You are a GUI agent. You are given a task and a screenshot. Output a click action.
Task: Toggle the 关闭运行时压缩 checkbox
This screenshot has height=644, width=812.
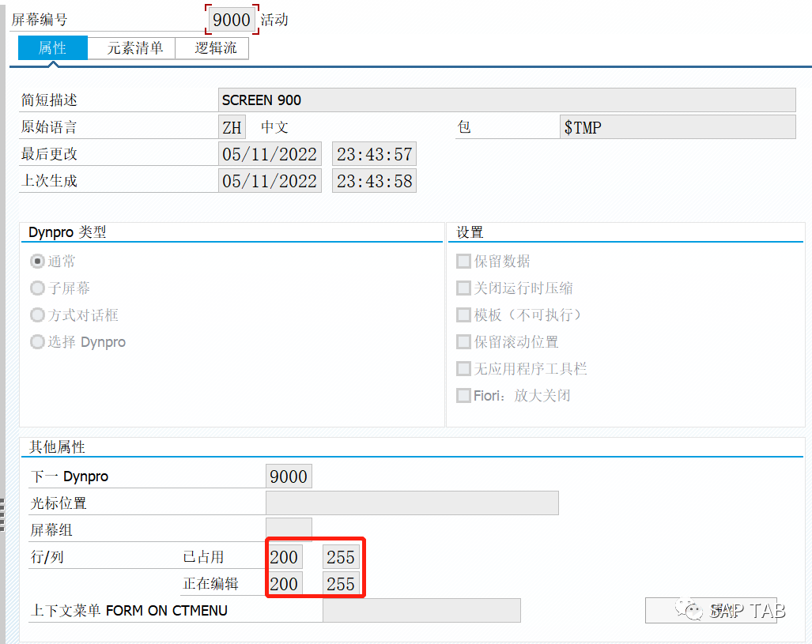[463, 288]
